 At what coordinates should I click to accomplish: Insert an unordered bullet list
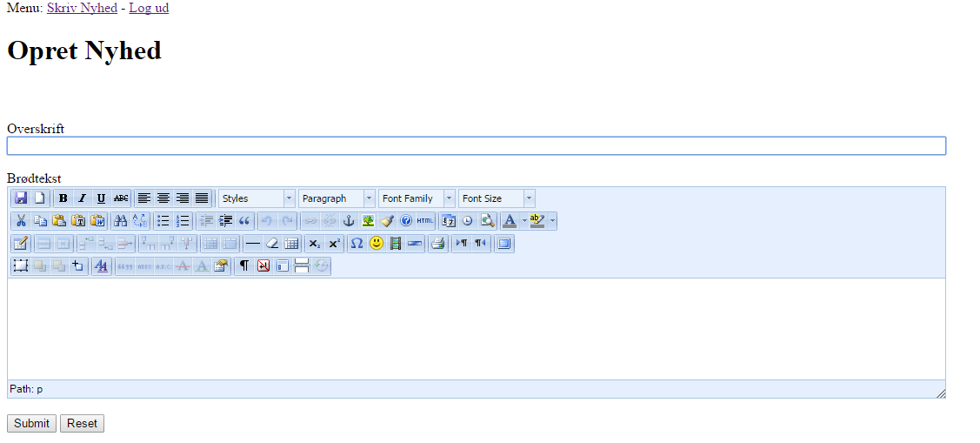point(163,221)
